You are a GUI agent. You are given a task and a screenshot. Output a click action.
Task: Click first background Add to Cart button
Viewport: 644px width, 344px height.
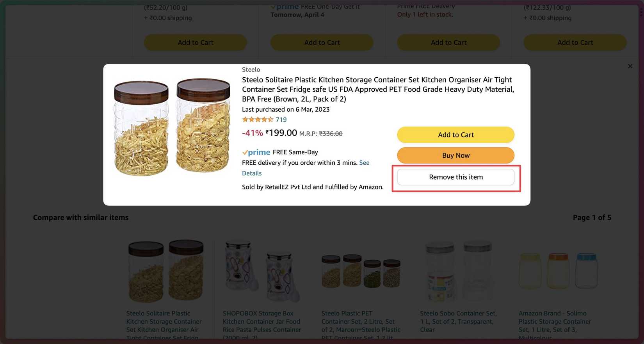click(x=195, y=43)
